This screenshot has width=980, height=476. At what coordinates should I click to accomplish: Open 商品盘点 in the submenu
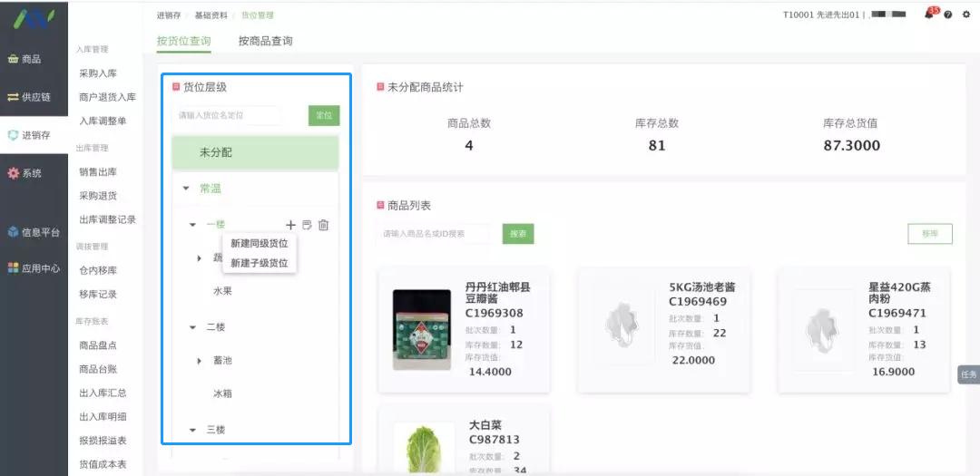tap(98, 345)
